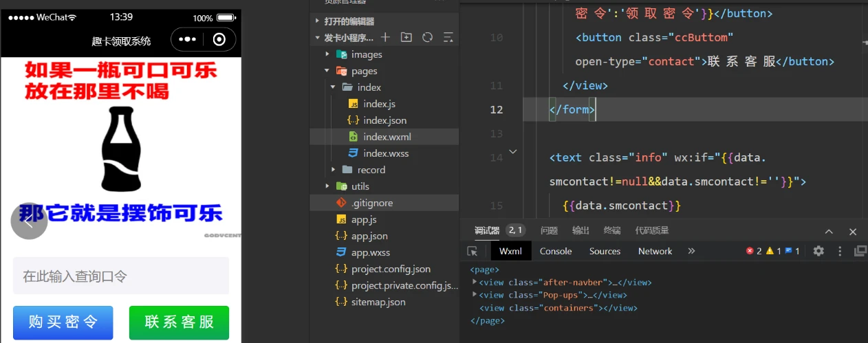Click the app.wxss file icon
This screenshot has width=868, height=343.
click(x=341, y=252)
